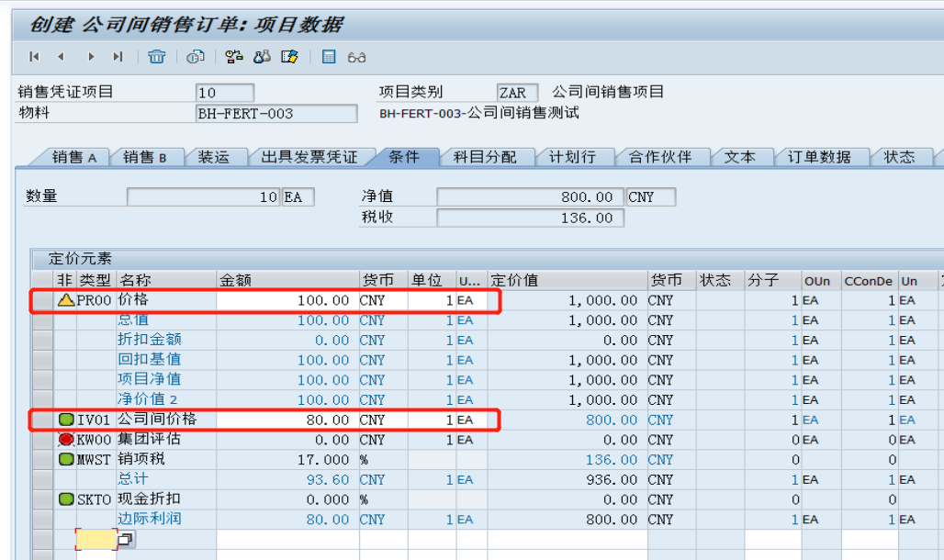Click the 定价值 column header
The width and height of the screenshot is (944, 560).
(568, 280)
